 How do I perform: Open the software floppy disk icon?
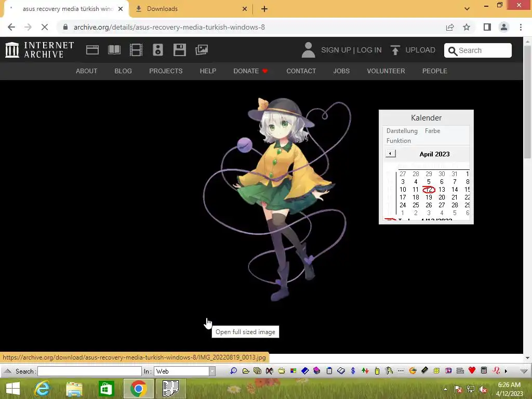(x=179, y=50)
